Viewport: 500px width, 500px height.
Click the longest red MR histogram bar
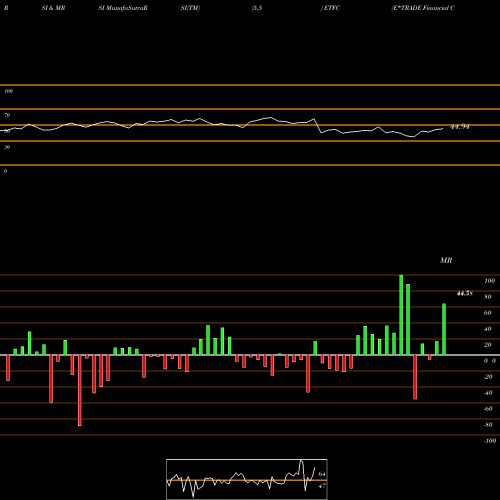80,390
